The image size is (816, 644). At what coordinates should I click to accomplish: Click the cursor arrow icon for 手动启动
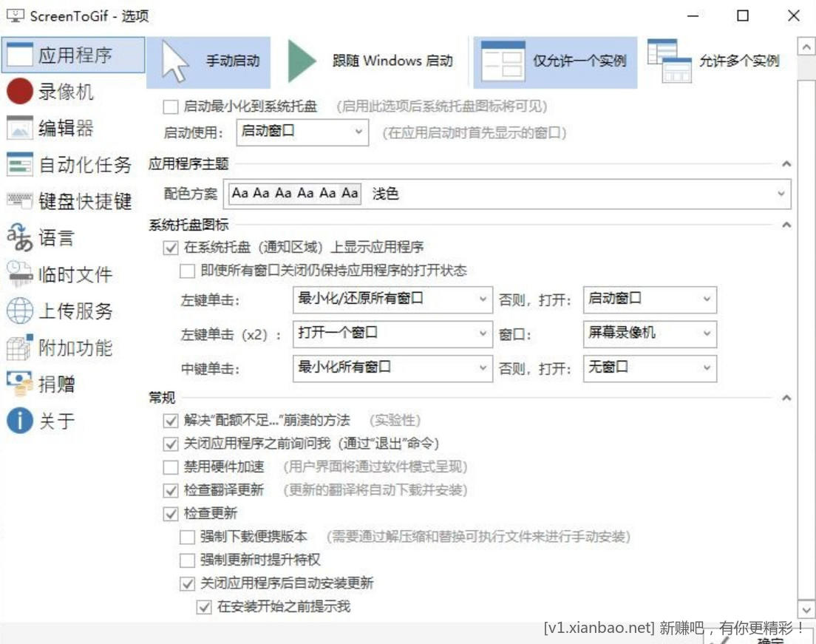[x=175, y=62]
